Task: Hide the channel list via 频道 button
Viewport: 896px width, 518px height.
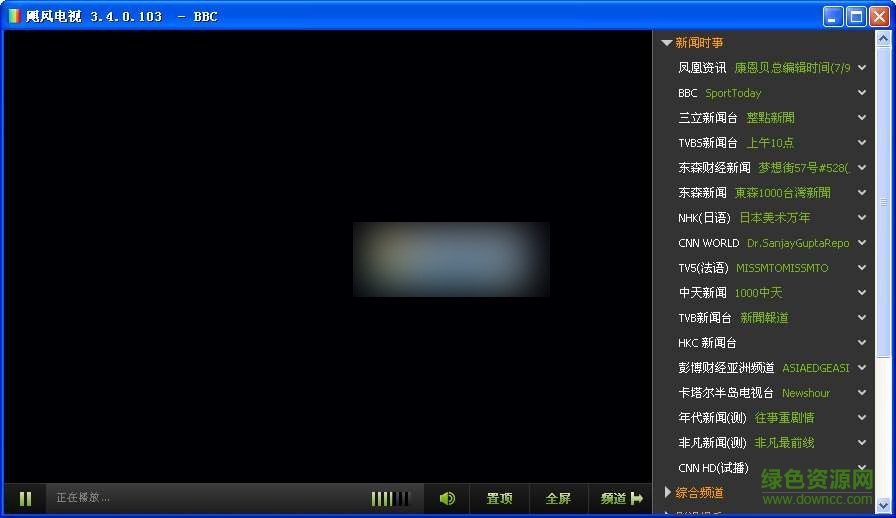Action: 621,498
